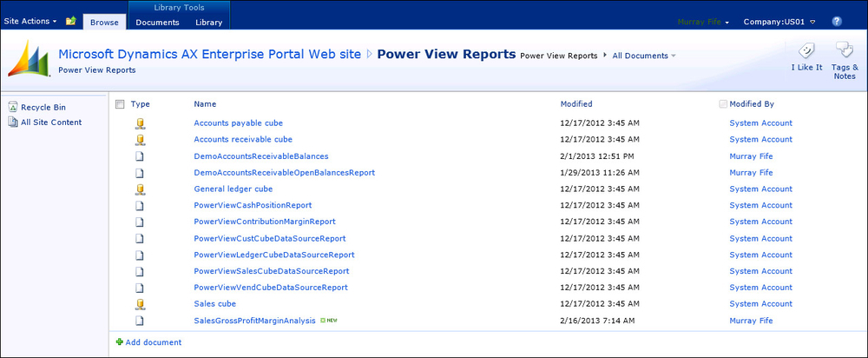This screenshot has height=358, width=868.
Task: Click Power View Reports subtitle under site title
Action: coord(97,70)
